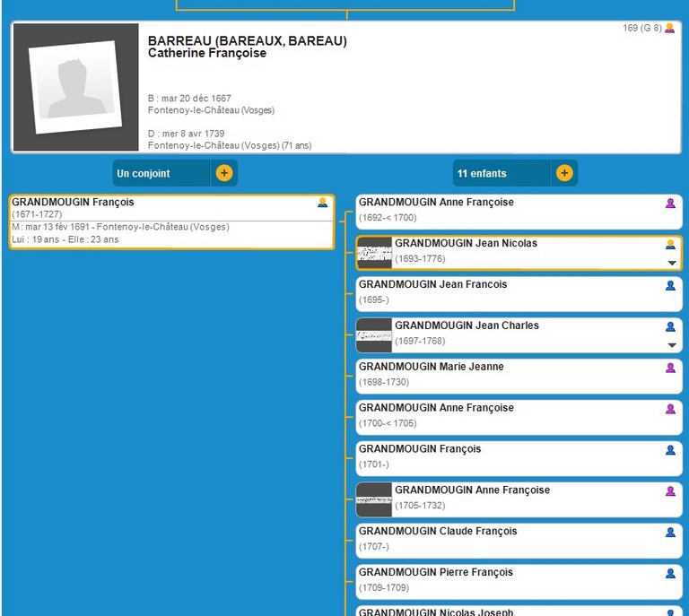Click male icon on Claude François card
Image resolution: width=689 pixels, height=616 pixels.
[669, 533]
